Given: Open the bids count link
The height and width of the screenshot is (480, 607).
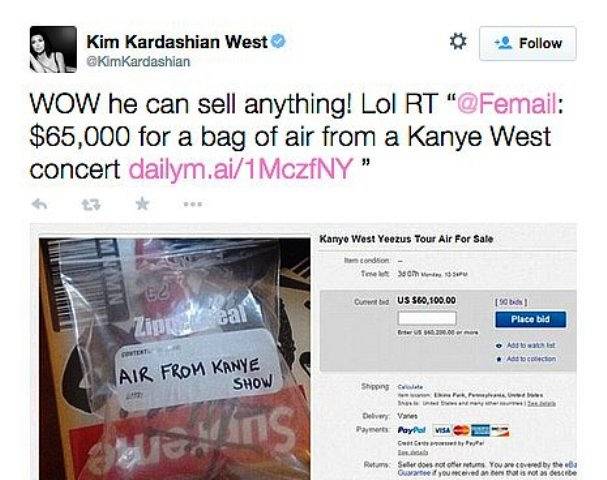Looking at the screenshot, I should coord(511,301).
